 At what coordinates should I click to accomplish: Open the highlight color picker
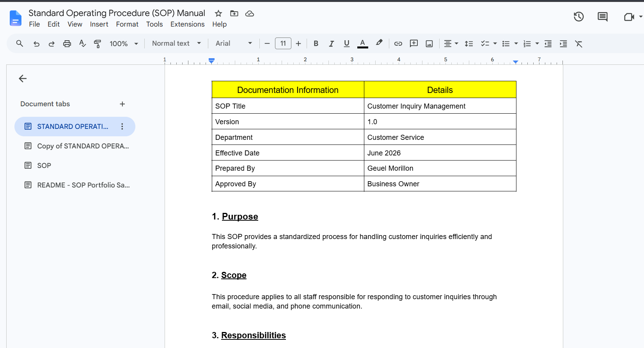[x=379, y=43]
